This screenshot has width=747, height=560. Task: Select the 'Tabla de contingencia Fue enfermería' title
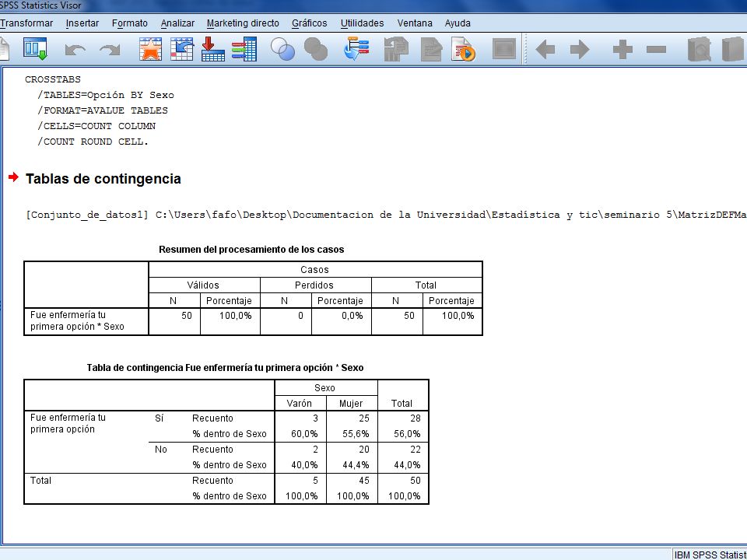[225, 368]
